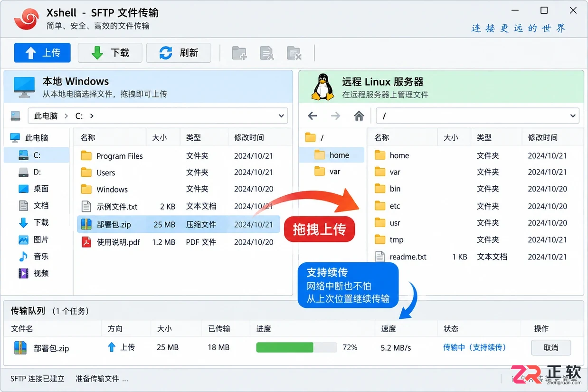
Task: Click the 72% transfer progress bar
Action: [296, 347]
